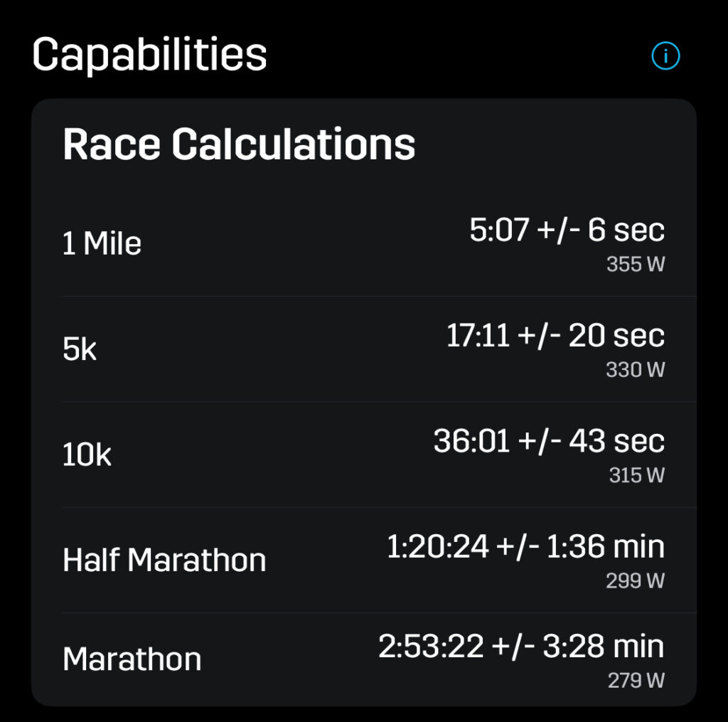Click the Race Calculations card heading
The image size is (728, 722).
(239, 144)
